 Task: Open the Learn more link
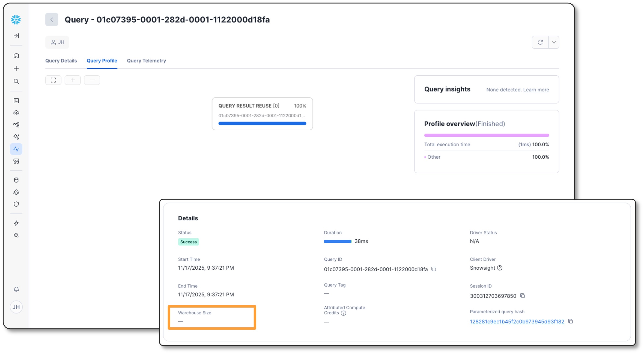pyautogui.click(x=536, y=90)
